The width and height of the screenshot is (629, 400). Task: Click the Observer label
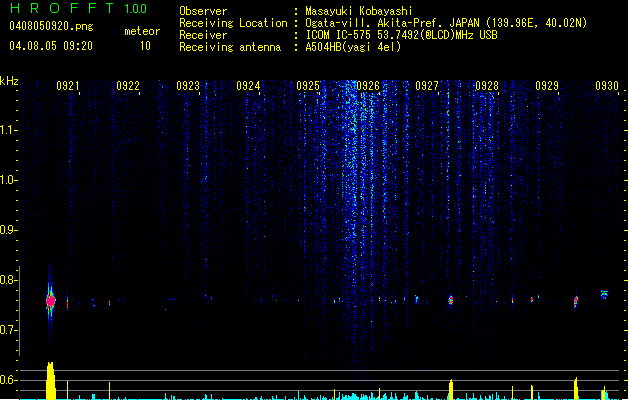(203, 11)
